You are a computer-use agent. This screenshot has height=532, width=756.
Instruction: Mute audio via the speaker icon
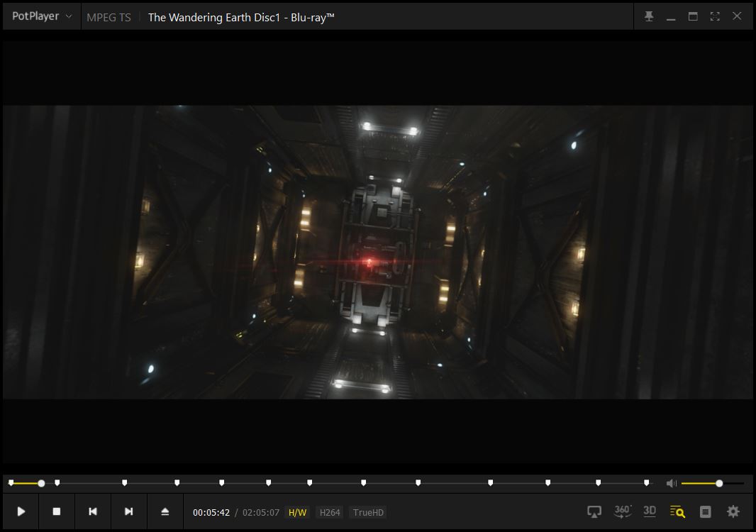tap(671, 483)
